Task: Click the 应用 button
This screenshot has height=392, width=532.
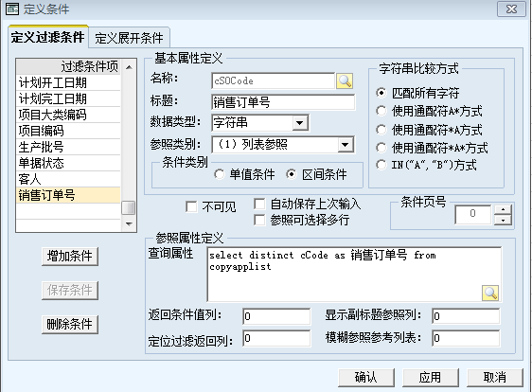Action: pyautogui.click(x=430, y=377)
